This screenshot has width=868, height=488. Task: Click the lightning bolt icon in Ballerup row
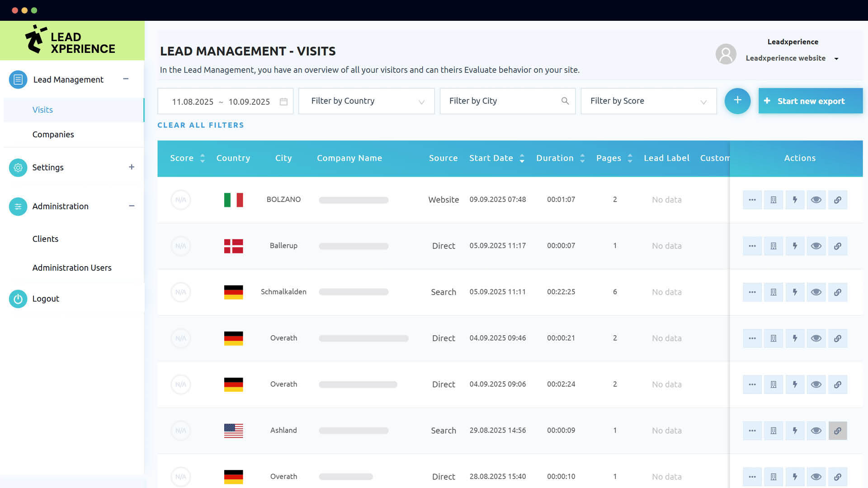pos(795,246)
